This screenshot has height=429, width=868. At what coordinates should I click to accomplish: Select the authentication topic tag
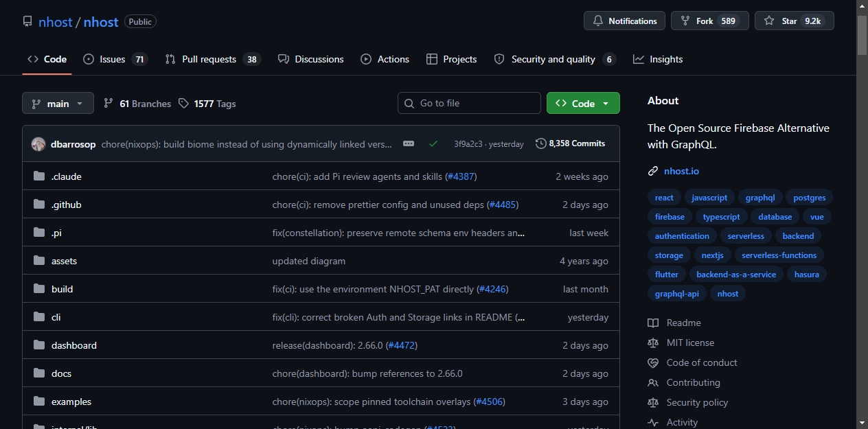[682, 236]
